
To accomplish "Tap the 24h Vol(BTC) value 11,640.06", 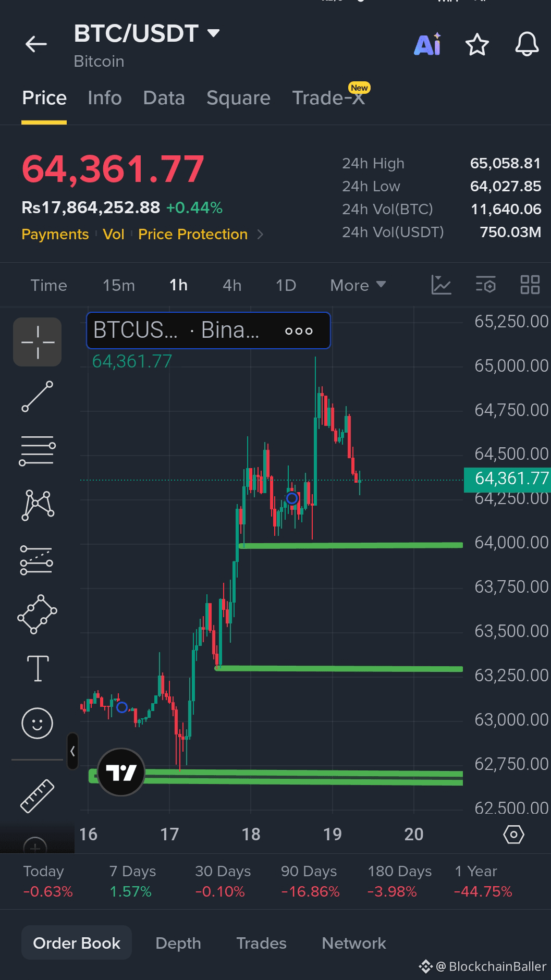I will click(506, 210).
